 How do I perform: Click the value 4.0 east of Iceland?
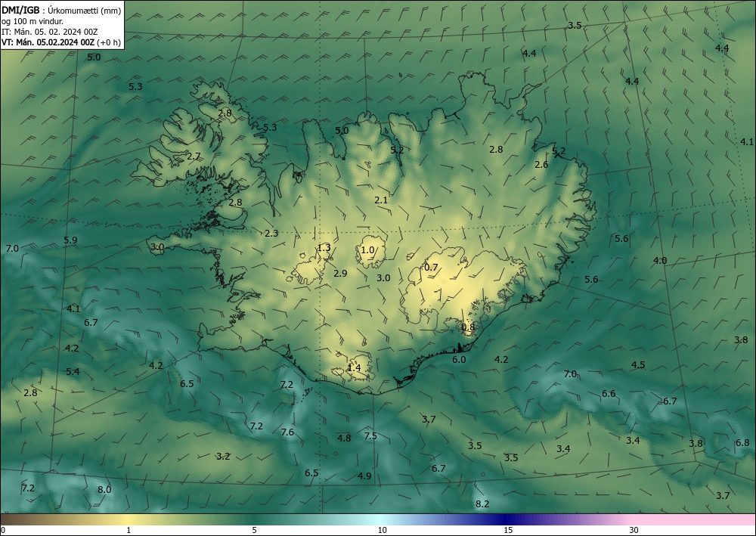coord(660,260)
